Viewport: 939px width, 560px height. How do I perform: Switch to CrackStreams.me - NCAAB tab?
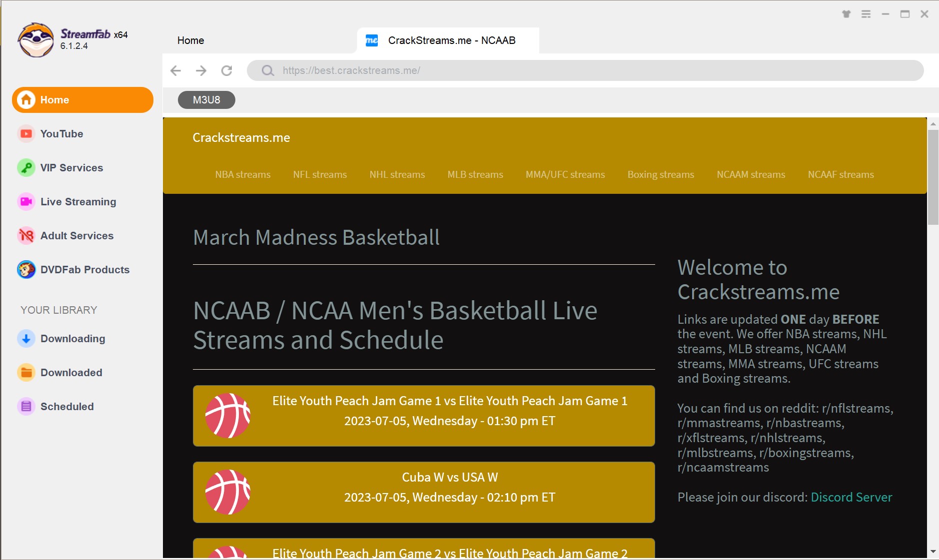[x=448, y=40]
